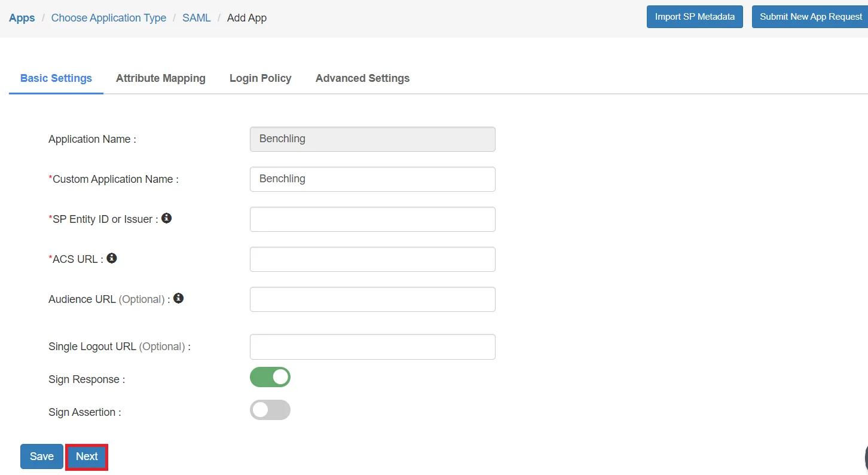The width and height of the screenshot is (868, 475).
Task: Go to the Advanced Settings tab
Action: coord(363,78)
